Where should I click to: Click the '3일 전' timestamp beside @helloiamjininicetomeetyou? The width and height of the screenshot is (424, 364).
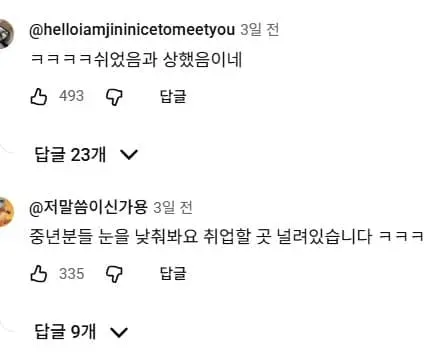[x=260, y=30]
